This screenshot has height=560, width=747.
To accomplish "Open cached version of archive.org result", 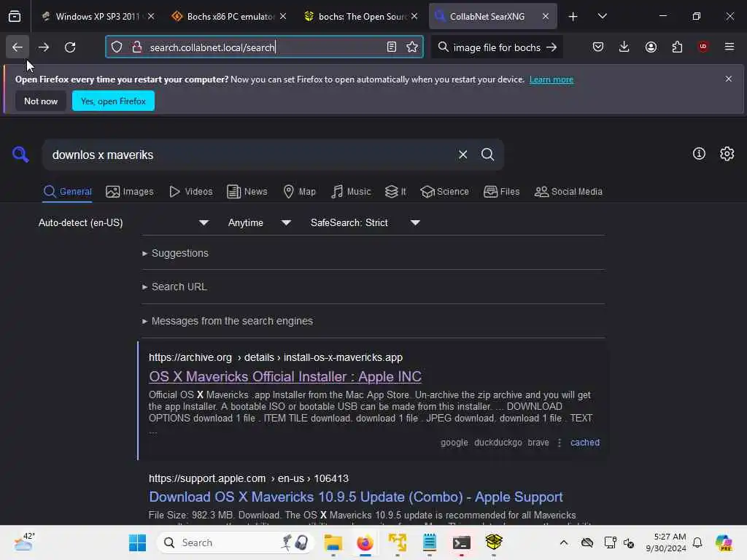I will (x=584, y=443).
